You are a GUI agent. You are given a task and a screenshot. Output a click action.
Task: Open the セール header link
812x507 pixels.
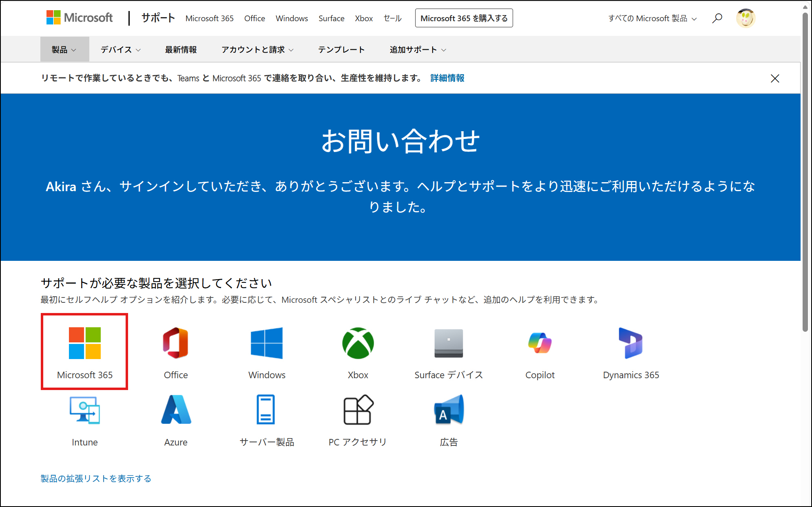393,18
